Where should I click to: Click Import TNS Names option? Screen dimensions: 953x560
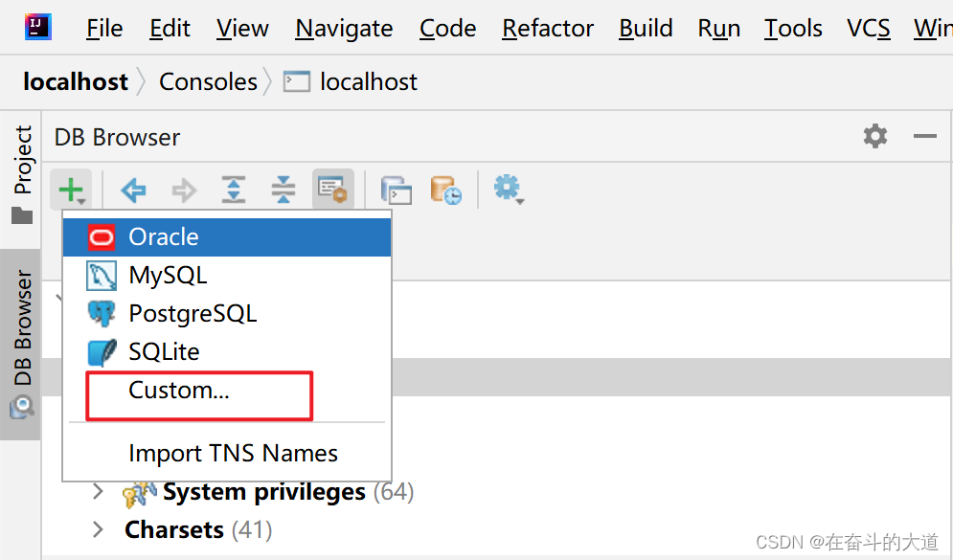point(233,452)
